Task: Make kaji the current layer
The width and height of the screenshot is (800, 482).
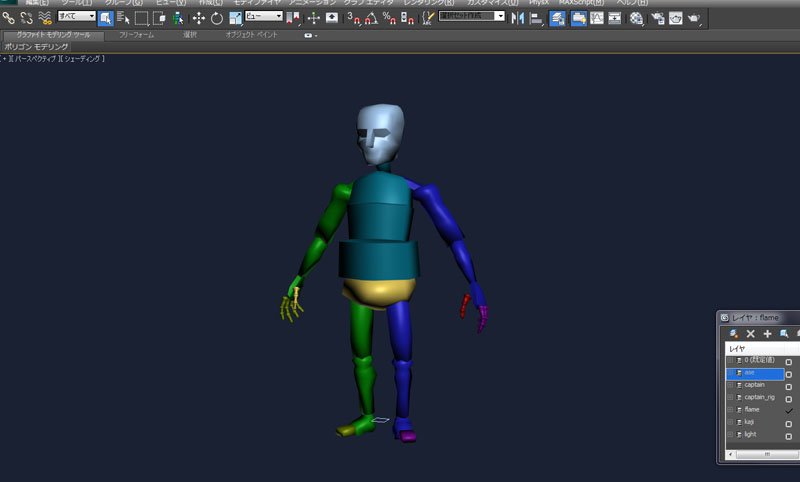Action: (789, 424)
